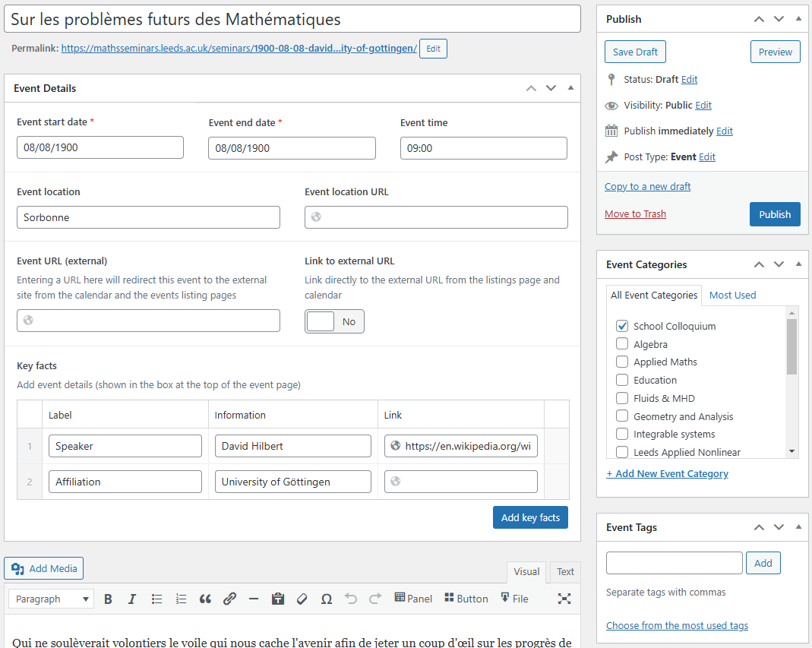Open Add Media dialog
Screen dimensions: 812x648
(44, 568)
